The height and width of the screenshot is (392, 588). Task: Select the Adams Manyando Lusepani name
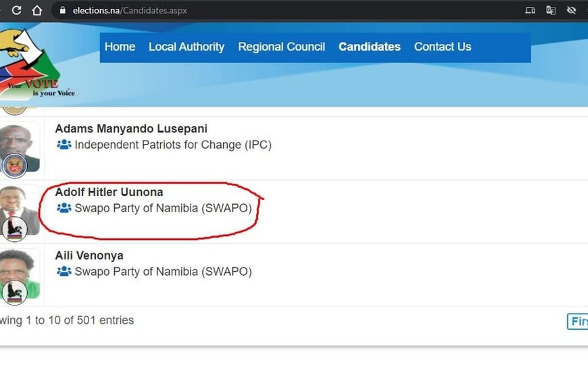(x=131, y=128)
